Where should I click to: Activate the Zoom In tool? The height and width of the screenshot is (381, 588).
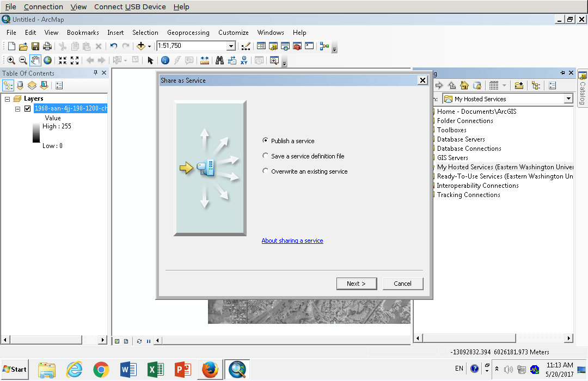(x=11, y=60)
